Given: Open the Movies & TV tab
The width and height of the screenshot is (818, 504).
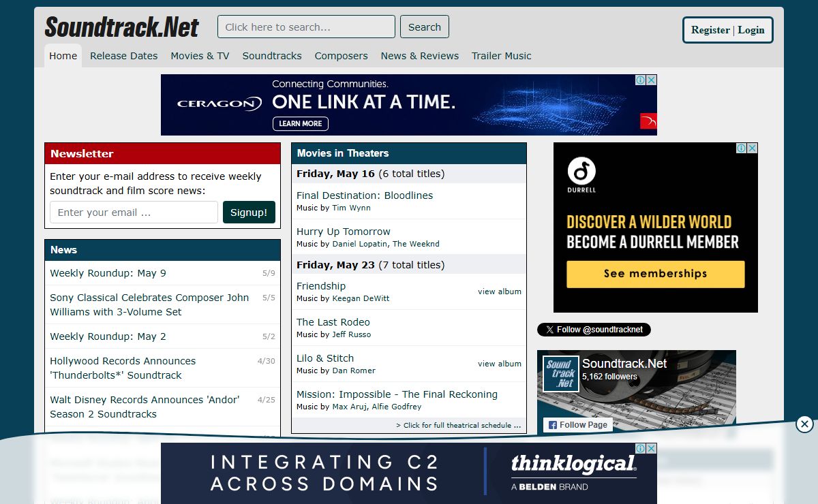Looking at the screenshot, I should click(200, 56).
